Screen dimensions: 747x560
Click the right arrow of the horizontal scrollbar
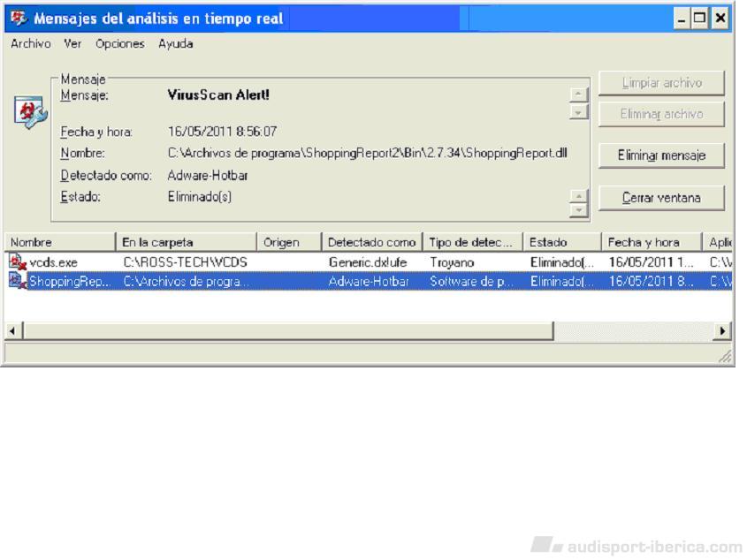(722, 330)
